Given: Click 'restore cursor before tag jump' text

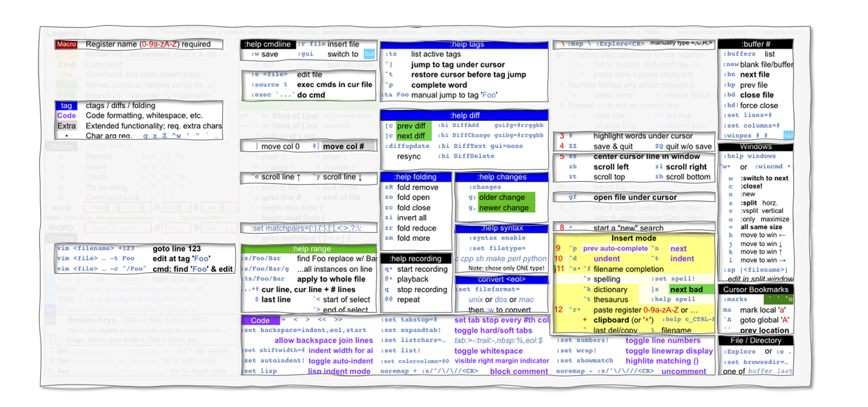Looking at the screenshot, I should (468, 75).
